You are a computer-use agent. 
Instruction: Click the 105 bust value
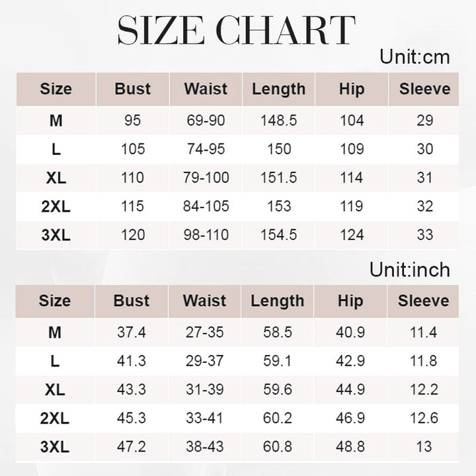click(x=133, y=149)
